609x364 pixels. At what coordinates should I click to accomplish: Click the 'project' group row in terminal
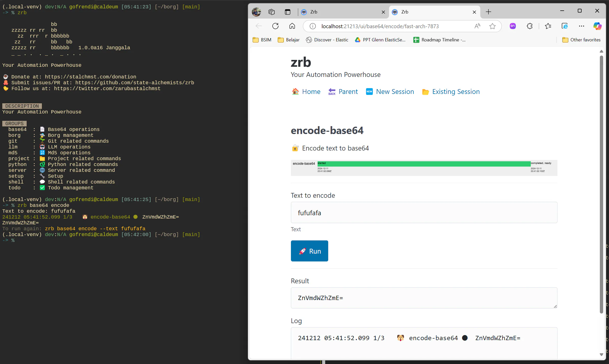coord(64,159)
